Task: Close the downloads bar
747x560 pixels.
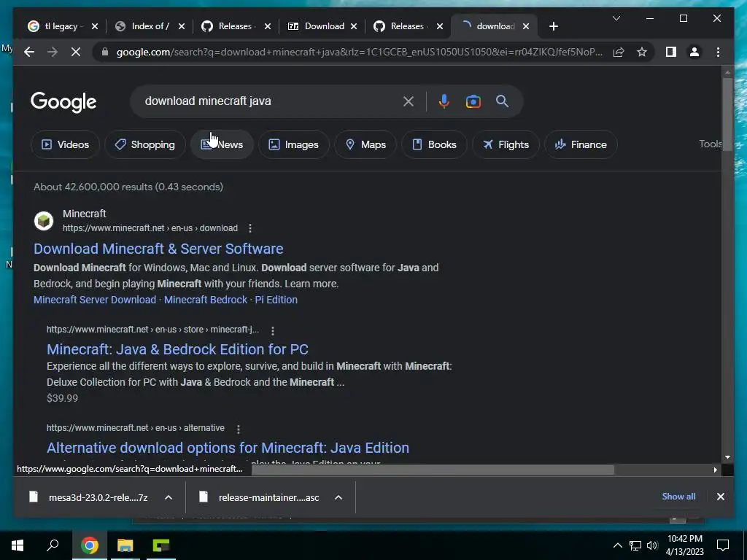Action: click(720, 496)
